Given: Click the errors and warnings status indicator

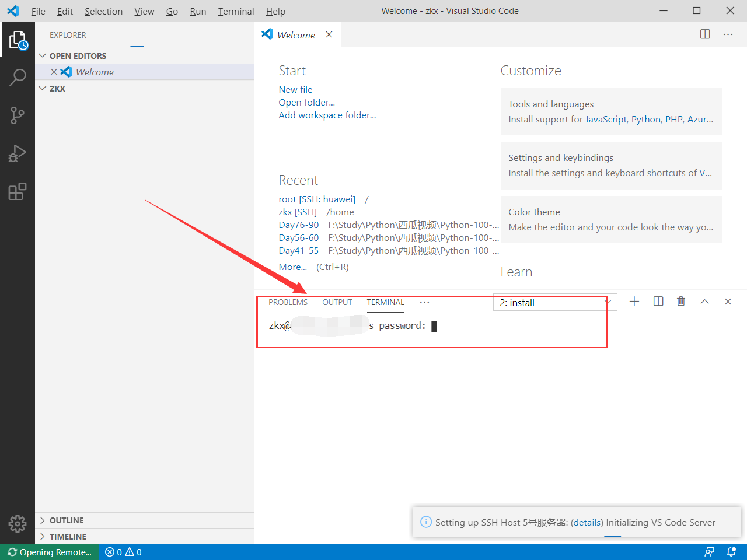Looking at the screenshot, I should click(x=123, y=552).
